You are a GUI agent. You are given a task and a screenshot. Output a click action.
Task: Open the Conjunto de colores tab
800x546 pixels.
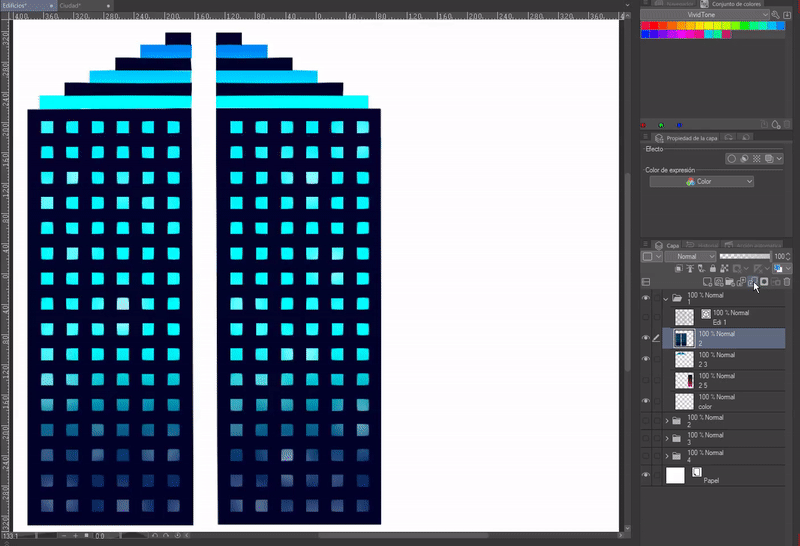[x=731, y=4]
